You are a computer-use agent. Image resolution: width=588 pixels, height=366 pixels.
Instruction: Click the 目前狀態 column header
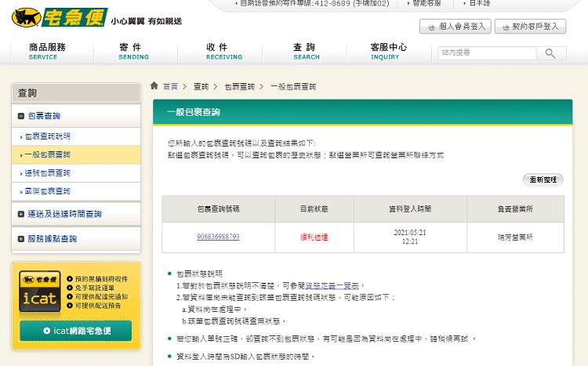point(314,209)
